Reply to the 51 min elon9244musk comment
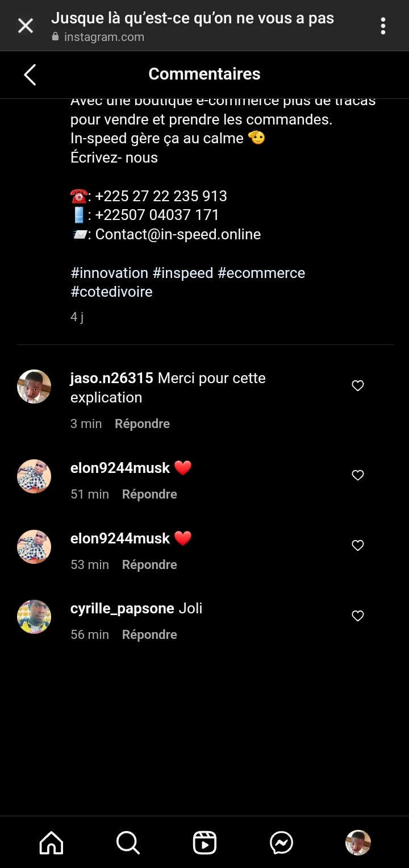The height and width of the screenshot is (868, 409). (x=149, y=495)
